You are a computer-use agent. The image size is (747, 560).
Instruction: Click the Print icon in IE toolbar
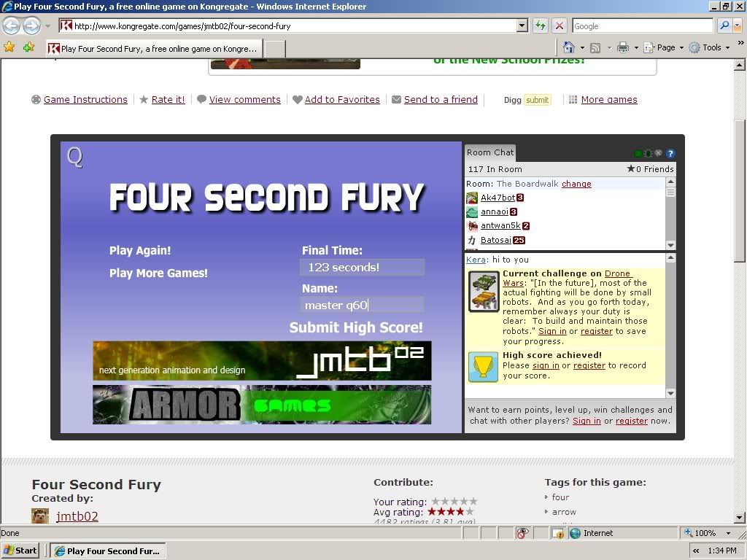[x=622, y=47]
